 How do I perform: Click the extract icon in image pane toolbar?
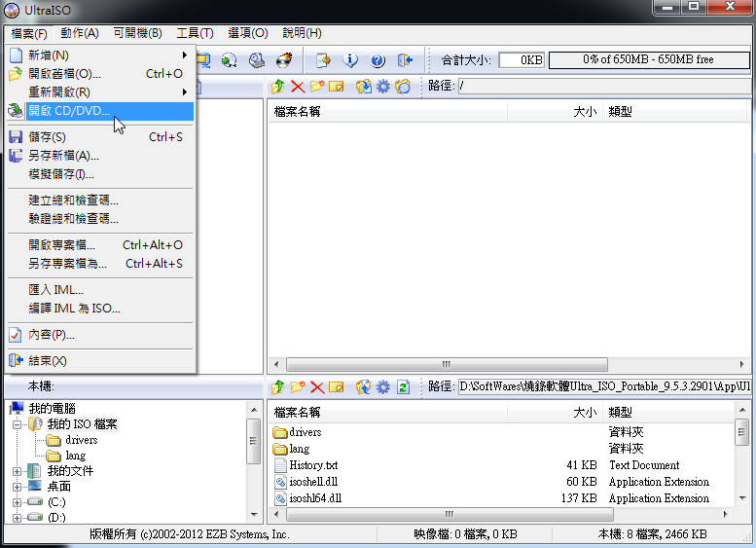364,87
